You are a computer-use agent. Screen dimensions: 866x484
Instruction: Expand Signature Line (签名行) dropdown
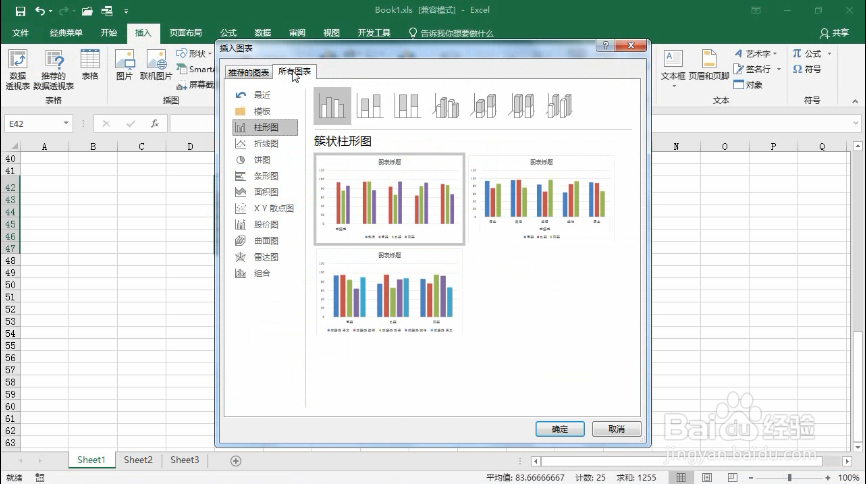(x=779, y=69)
